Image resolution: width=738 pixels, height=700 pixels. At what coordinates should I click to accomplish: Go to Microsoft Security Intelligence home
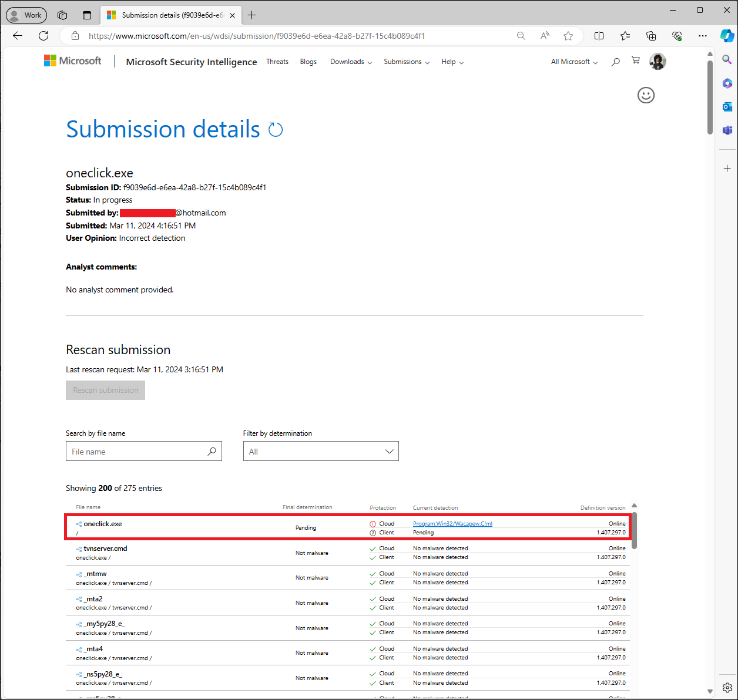coord(192,62)
